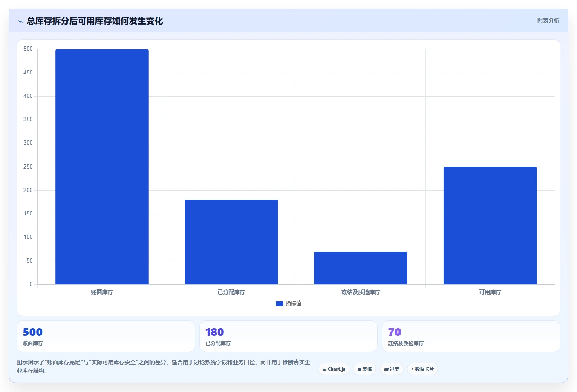
Task: Click the icon inside the 进度 pill
Action: (x=386, y=369)
